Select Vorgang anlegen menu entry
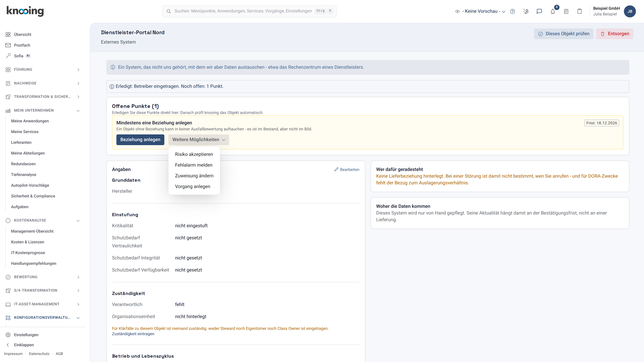 pos(194,187)
